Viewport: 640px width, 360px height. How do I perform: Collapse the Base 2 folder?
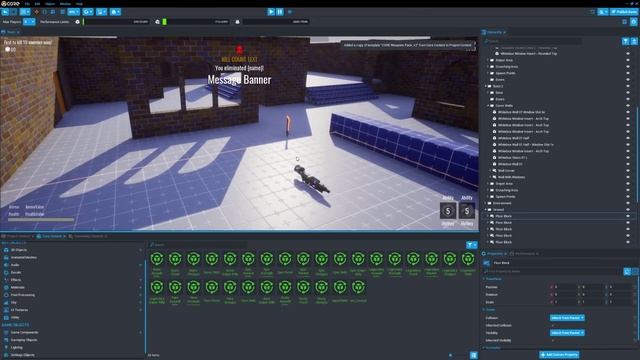(x=486, y=86)
